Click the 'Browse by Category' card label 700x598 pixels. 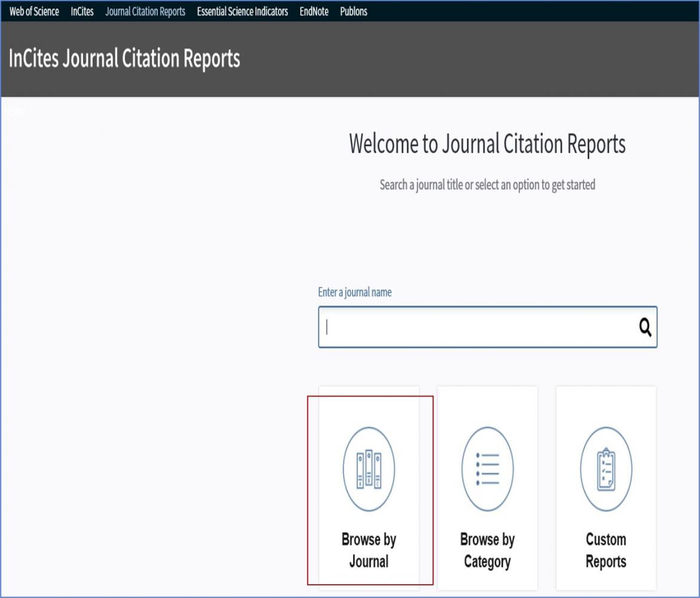click(488, 550)
